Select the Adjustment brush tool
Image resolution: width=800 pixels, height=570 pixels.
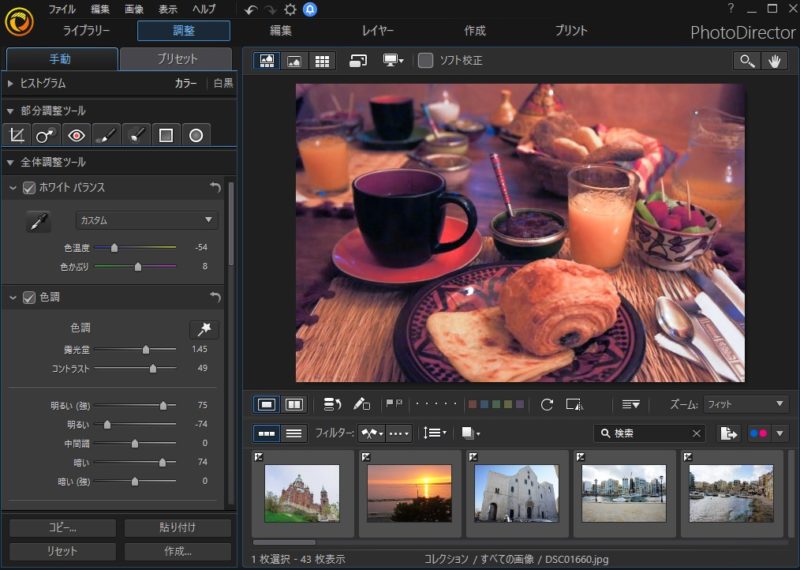pos(106,135)
